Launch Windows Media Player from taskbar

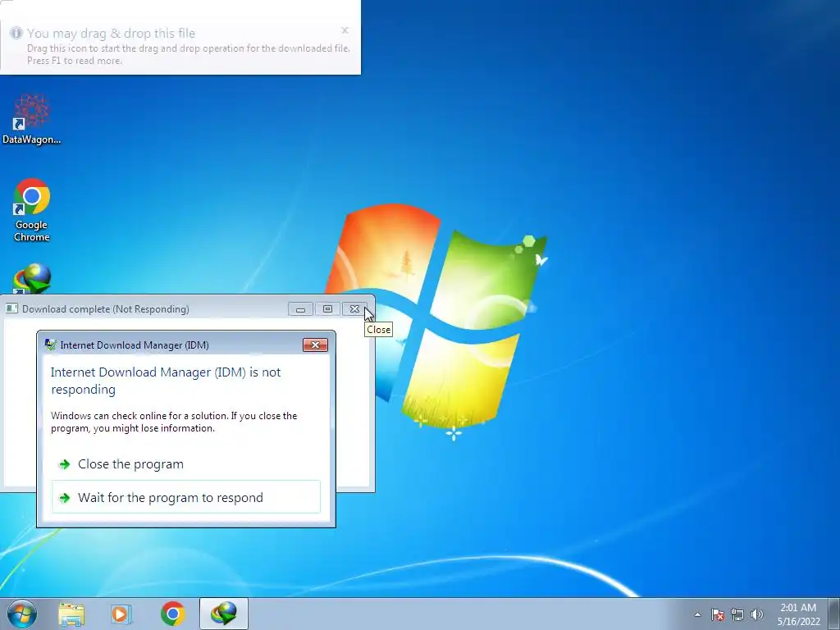click(121, 614)
